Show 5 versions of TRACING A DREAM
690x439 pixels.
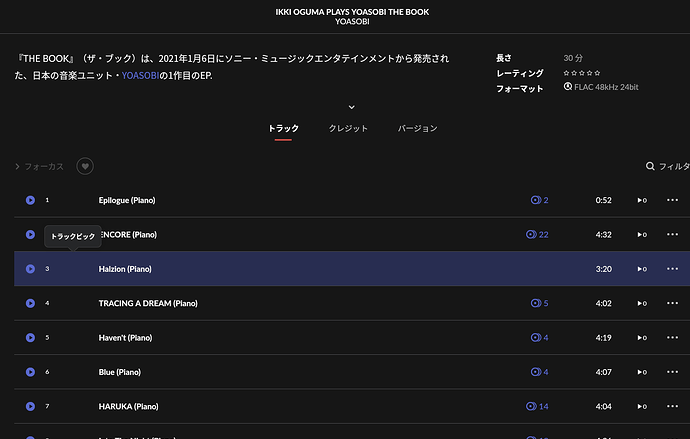pos(540,303)
